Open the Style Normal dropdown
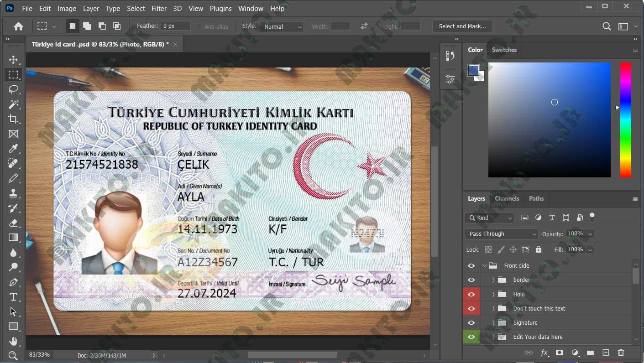644x363 pixels. coord(282,26)
